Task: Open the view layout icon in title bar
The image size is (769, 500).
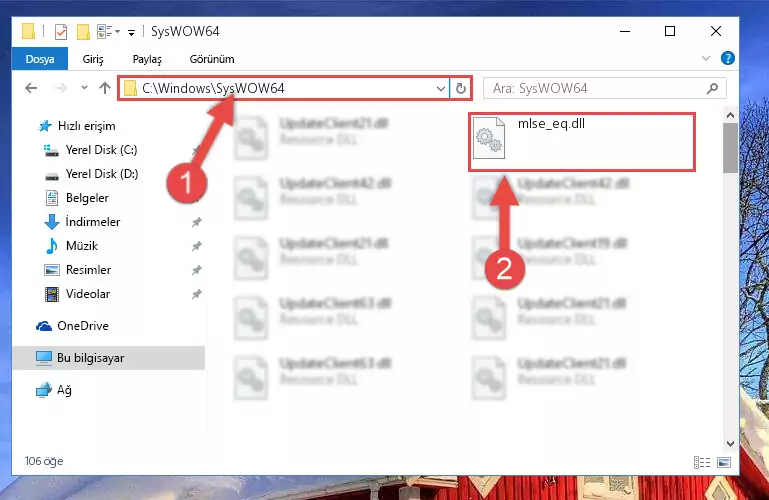Action: point(104,32)
